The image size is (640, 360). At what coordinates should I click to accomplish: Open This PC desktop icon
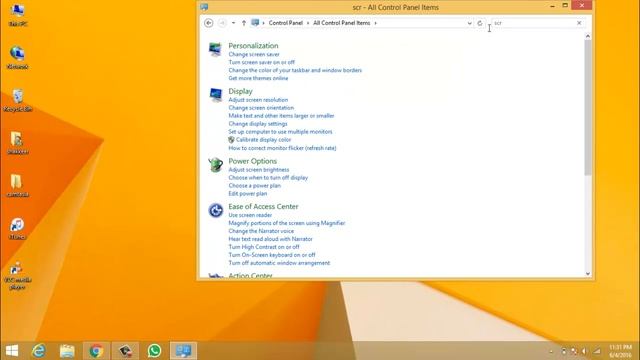tap(18, 15)
